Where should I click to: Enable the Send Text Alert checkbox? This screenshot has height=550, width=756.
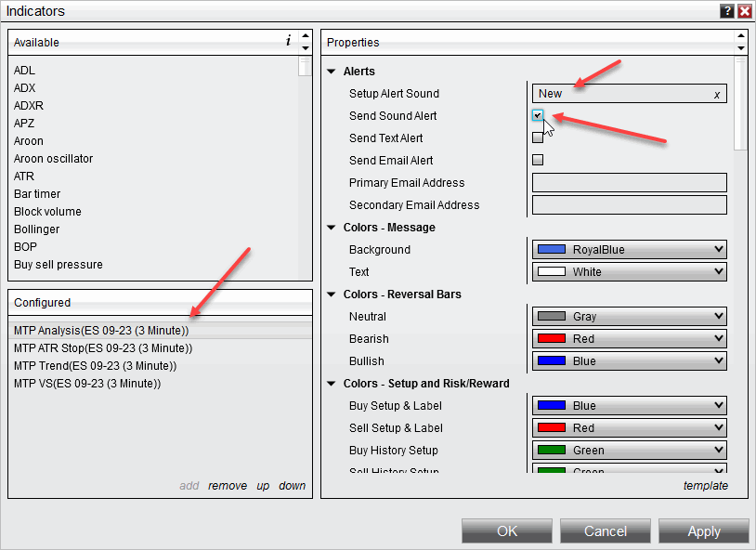click(x=538, y=137)
